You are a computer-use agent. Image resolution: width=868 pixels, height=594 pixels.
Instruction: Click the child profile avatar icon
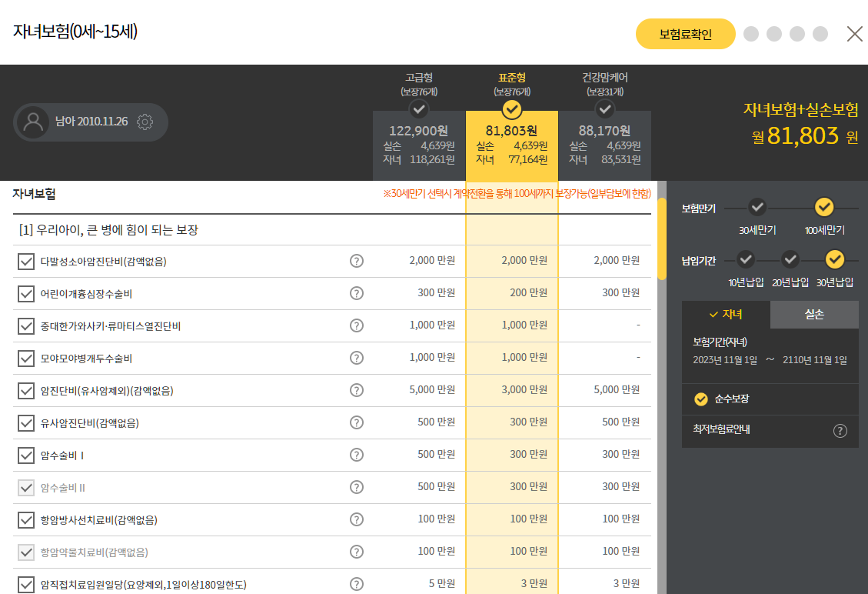pyautogui.click(x=33, y=122)
